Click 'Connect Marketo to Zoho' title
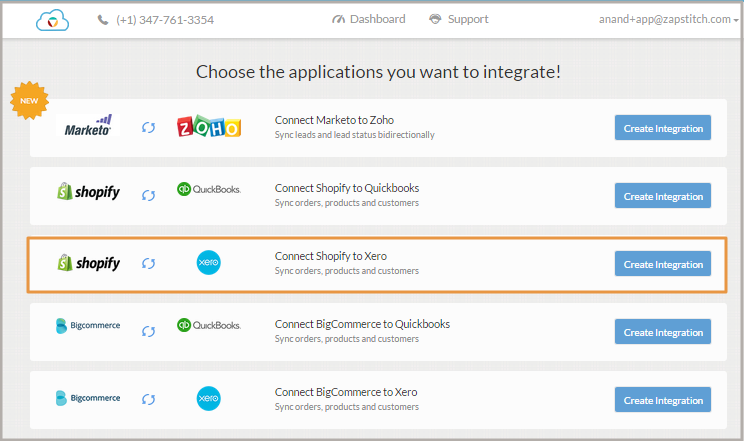The width and height of the screenshot is (744, 441). (x=334, y=120)
